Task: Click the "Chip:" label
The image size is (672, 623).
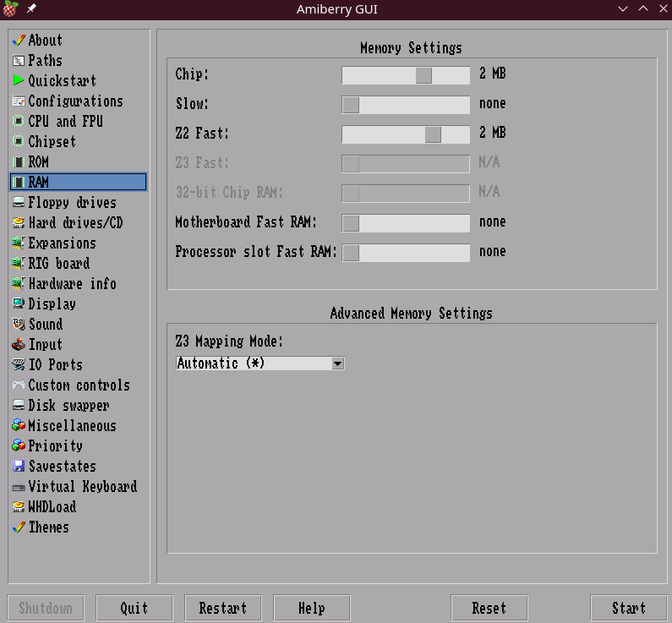Action: (192, 74)
